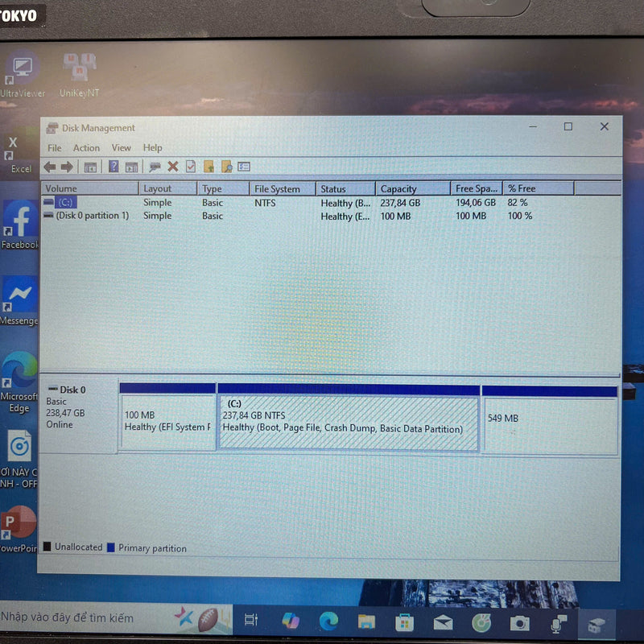
Task: Open the Action menu
Action: pos(86,147)
